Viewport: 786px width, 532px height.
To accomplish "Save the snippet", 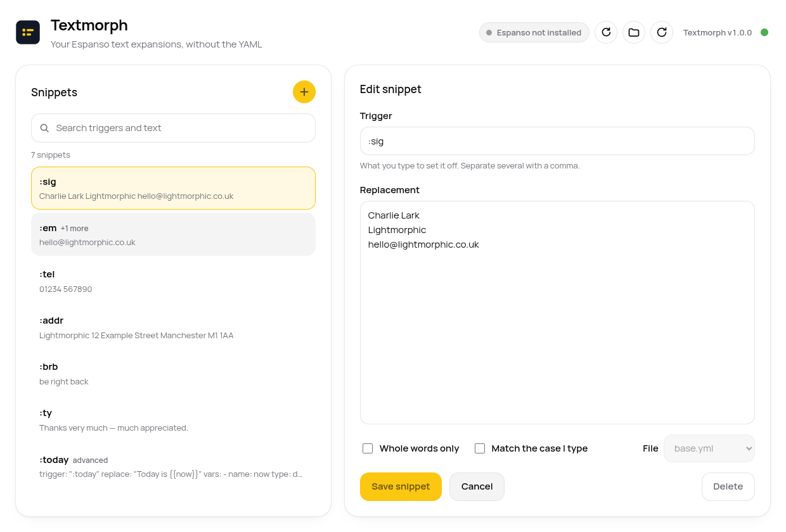I will point(401,486).
